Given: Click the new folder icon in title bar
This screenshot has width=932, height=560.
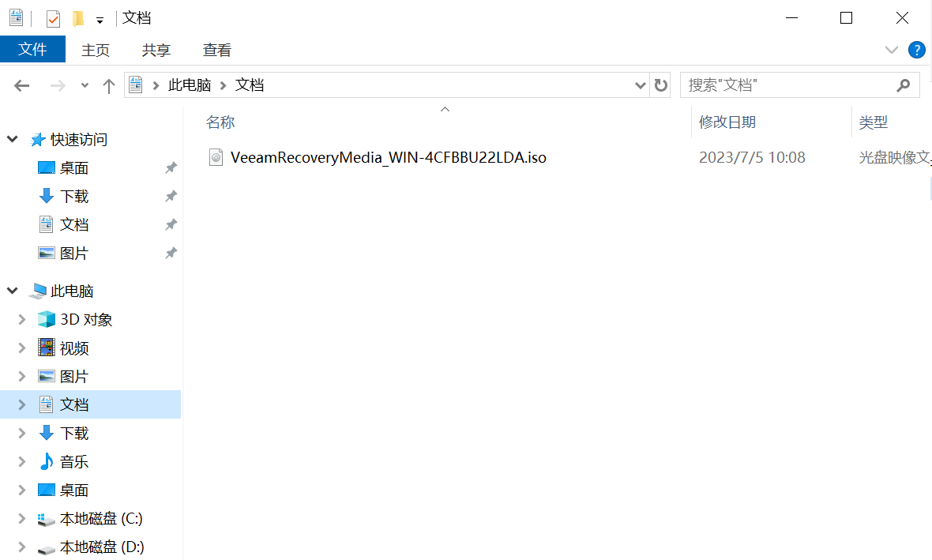Looking at the screenshot, I should [78, 19].
